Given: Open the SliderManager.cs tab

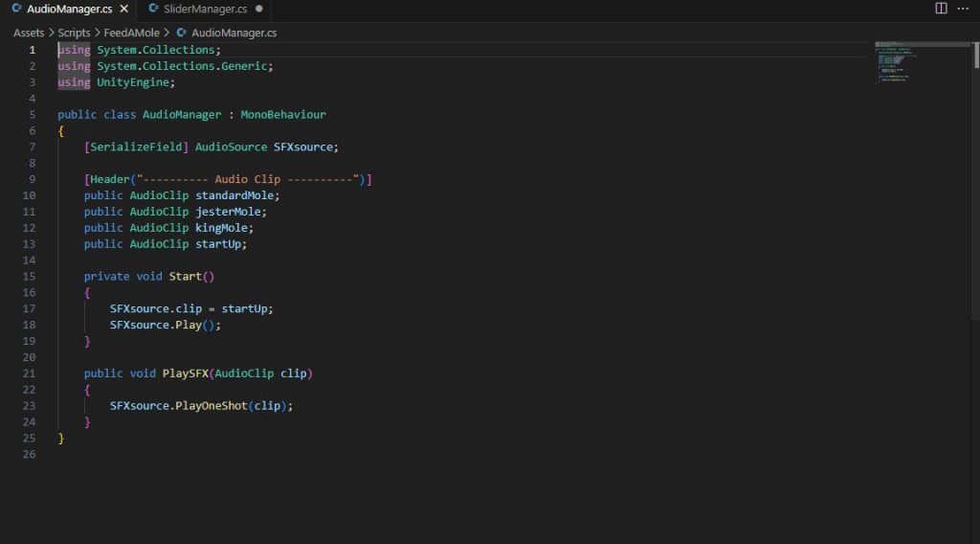Looking at the screenshot, I should (x=205, y=10).
